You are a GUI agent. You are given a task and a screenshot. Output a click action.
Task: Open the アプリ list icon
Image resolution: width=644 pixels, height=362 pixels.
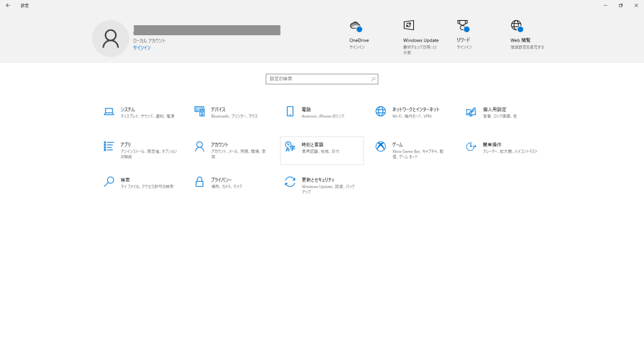pos(109,146)
